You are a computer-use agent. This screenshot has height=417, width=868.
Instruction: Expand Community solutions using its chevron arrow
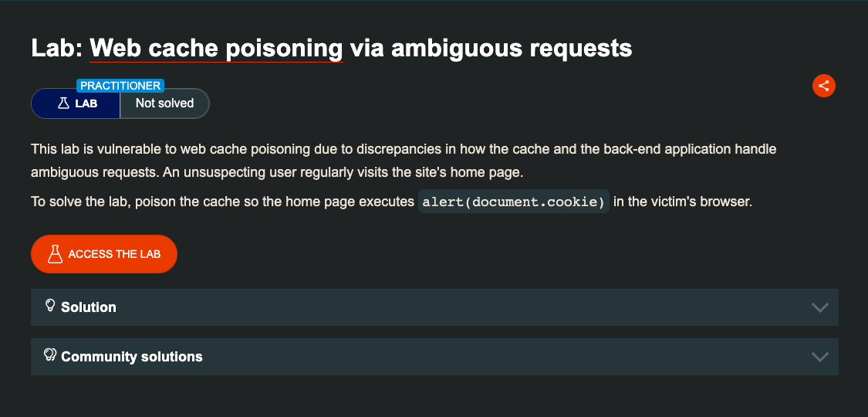click(820, 357)
